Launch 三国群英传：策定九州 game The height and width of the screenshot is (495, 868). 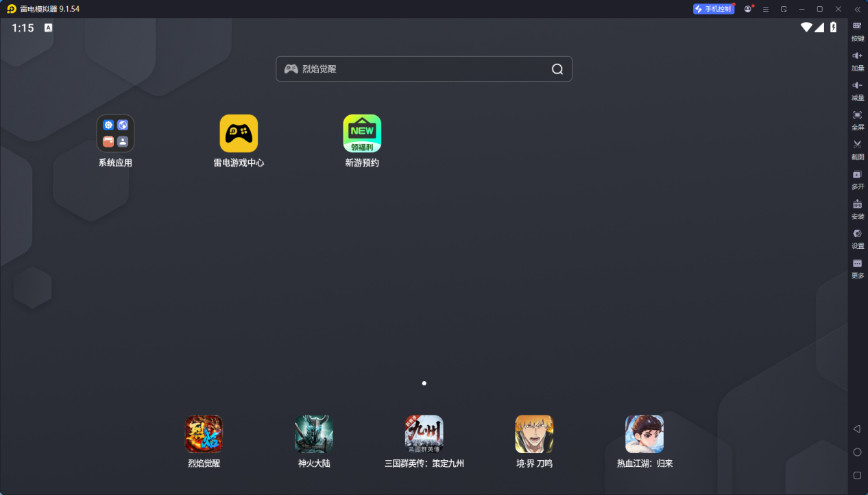click(424, 434)
